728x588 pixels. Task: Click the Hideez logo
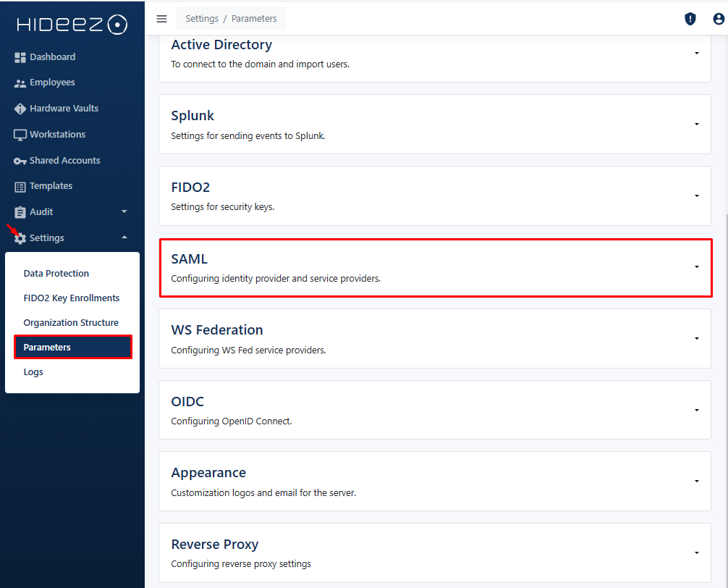point(72,25)
